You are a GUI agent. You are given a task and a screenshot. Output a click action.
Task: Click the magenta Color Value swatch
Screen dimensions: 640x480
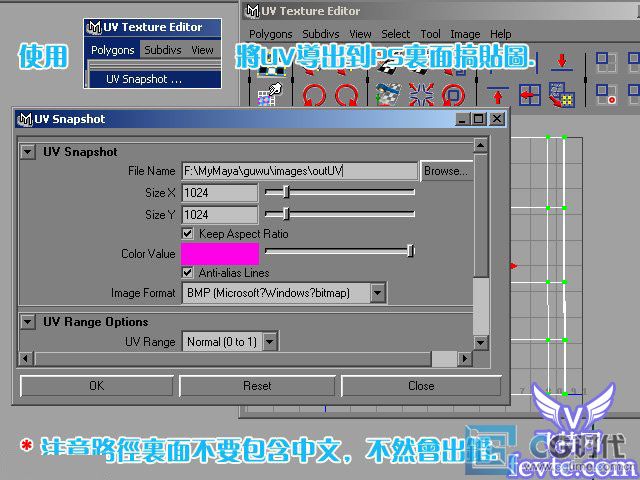click(220, 253)
